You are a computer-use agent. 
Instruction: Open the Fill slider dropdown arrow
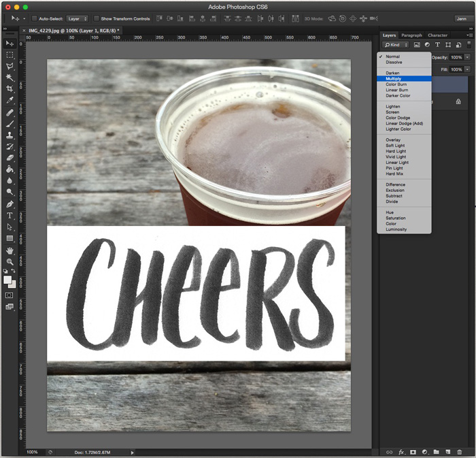coord(468,69)
